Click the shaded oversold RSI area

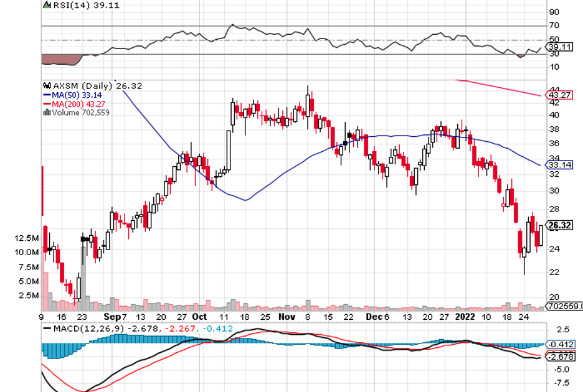point(61,59)
